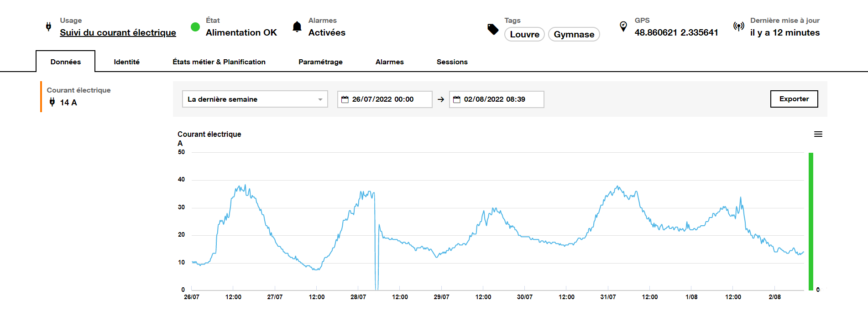
Task: Go to the Paramétrage tab
Action: click(320, 62)
